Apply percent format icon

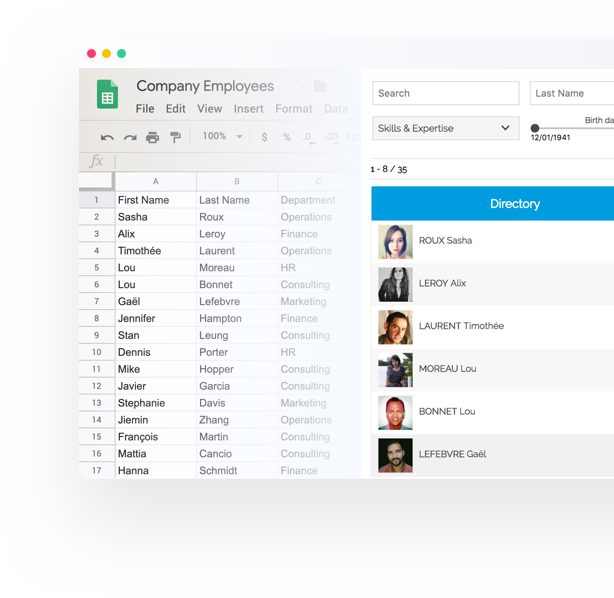(x=287, y=137)
